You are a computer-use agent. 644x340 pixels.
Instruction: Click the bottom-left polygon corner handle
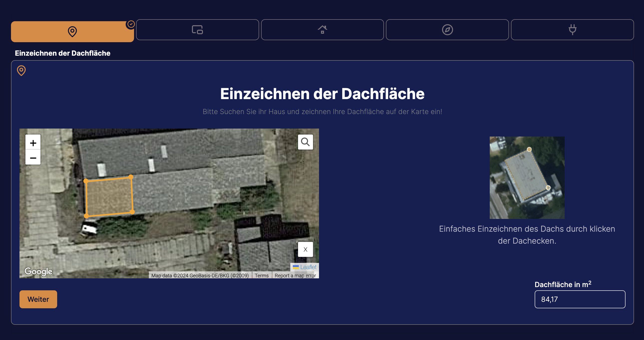coord(87,216)
